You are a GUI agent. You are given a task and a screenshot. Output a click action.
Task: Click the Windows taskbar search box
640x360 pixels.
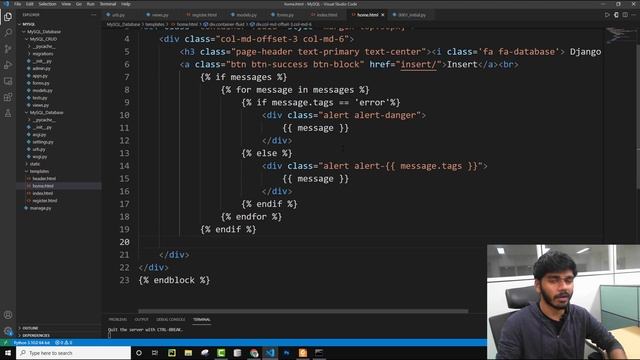point(73,353)
